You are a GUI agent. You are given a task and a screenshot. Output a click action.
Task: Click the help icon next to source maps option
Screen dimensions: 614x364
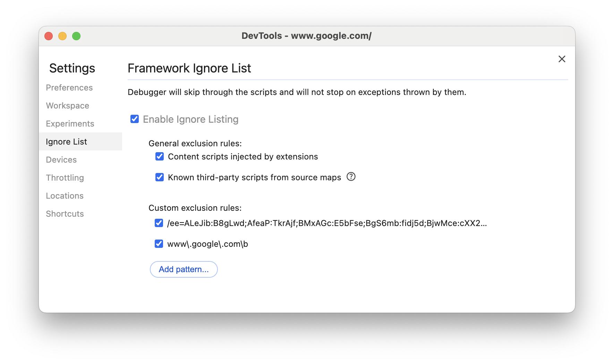(x=351, y=177)
